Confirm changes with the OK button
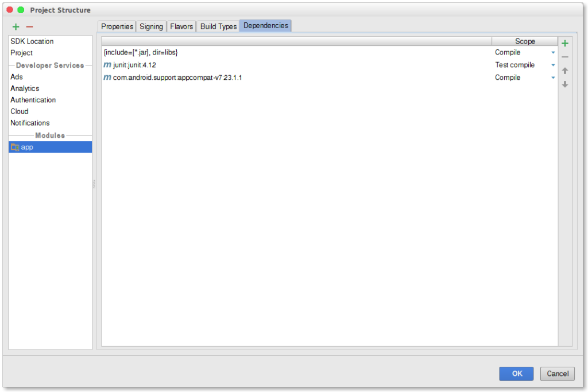Viewport: 588px width, 392px height. click(516, 373)
